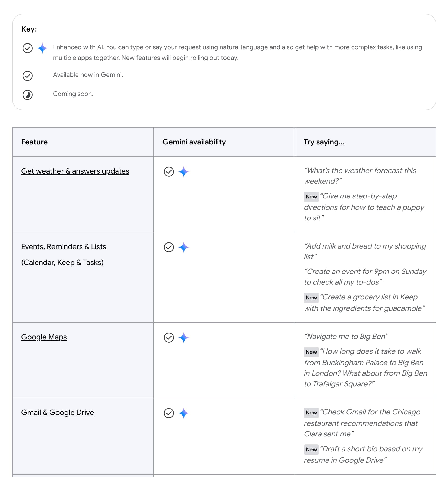This screenshot has width=448, height=477.
Task: Click the sparkle icon in the weather row
Action: pos(183,172)
